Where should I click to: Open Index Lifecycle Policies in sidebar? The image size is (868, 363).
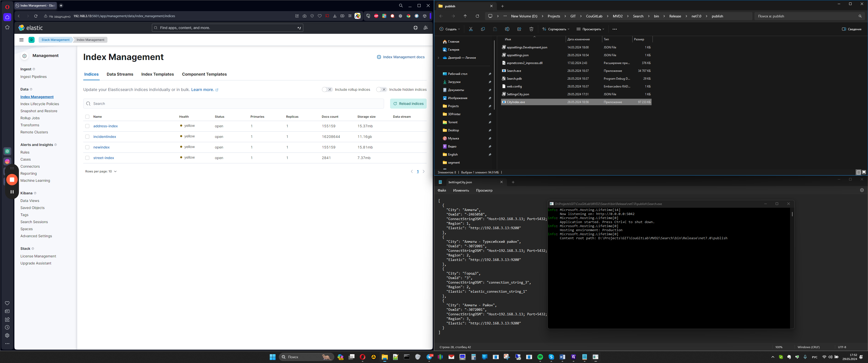(x=39, y=104)
